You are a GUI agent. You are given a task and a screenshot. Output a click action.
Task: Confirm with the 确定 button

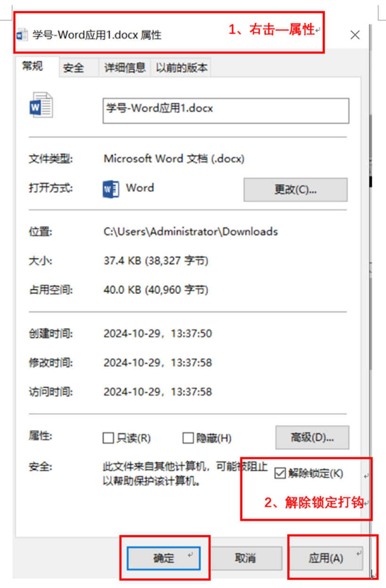click(164, 558)
